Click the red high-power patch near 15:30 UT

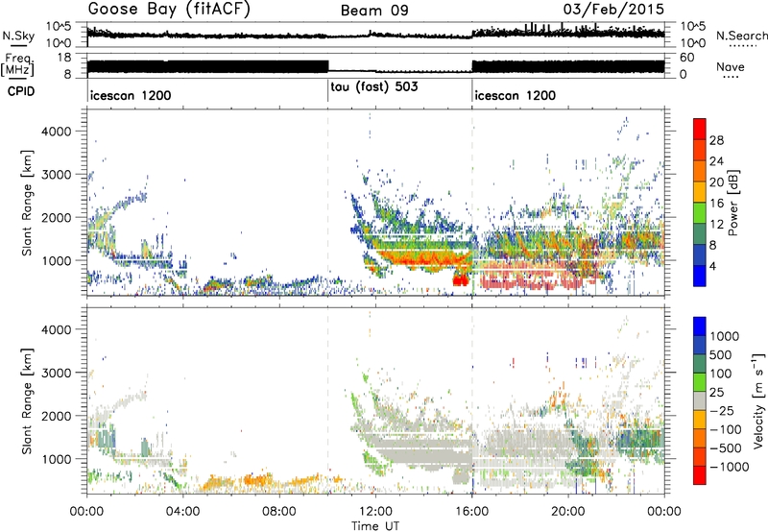[x=461, y=280]
